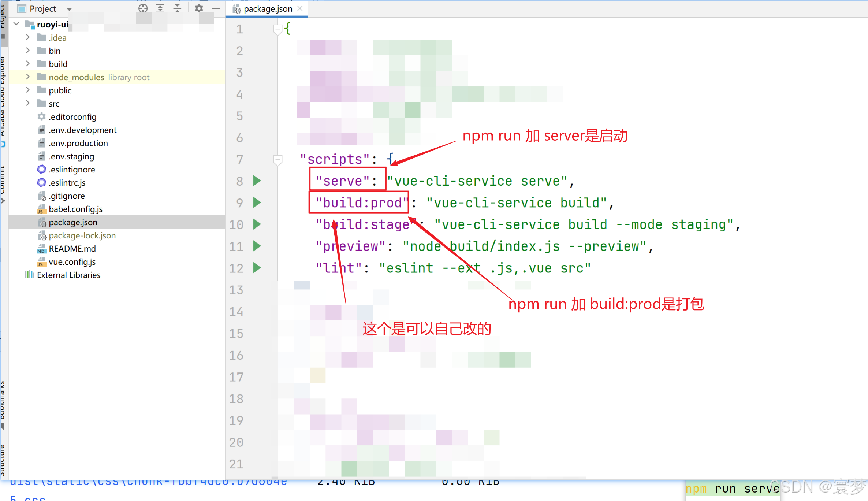Hide the Project panel with minus icon

216,8
